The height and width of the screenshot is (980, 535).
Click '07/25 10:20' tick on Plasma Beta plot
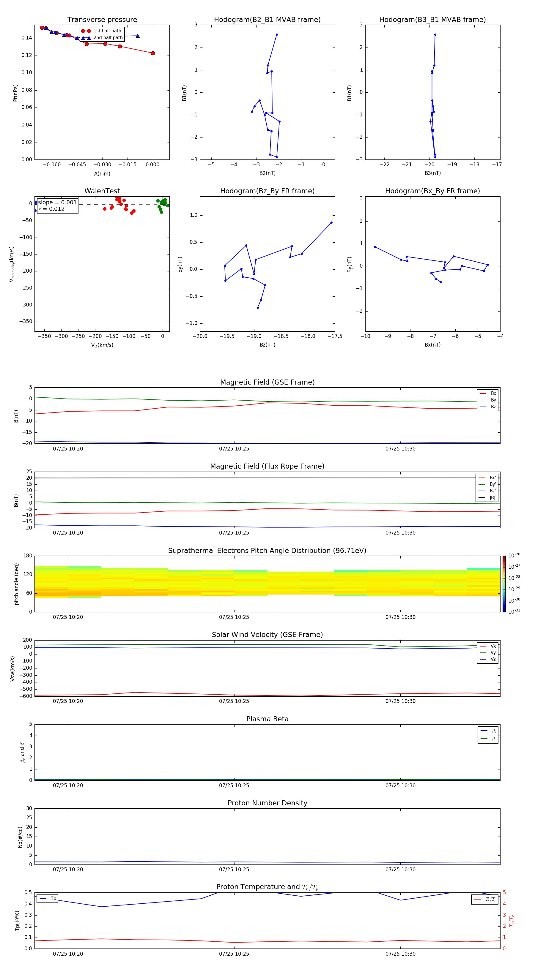[68, 785]
